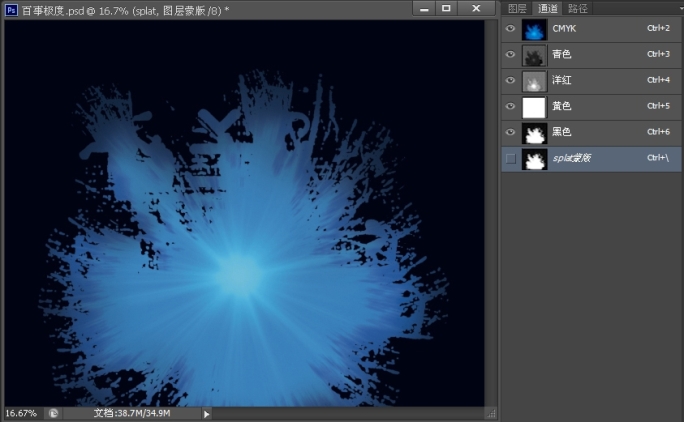
Task: Turn off the 黄色 channel eye
Action: 511,107
